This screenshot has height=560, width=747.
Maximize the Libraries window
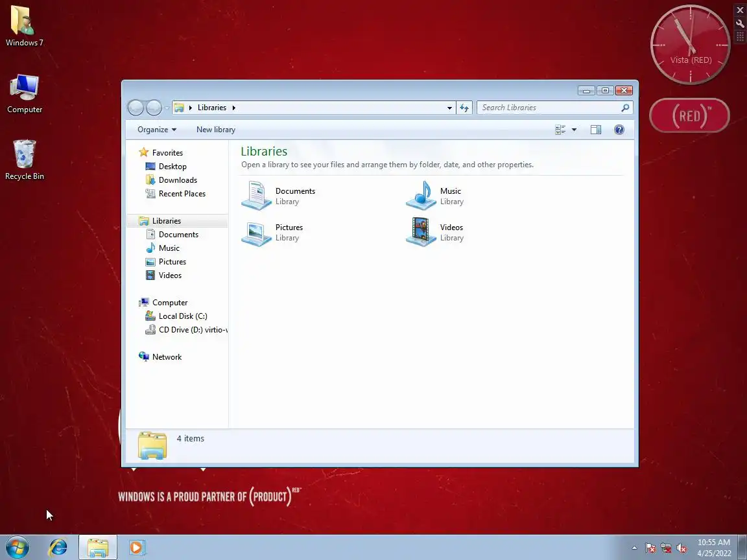(605, 91)
